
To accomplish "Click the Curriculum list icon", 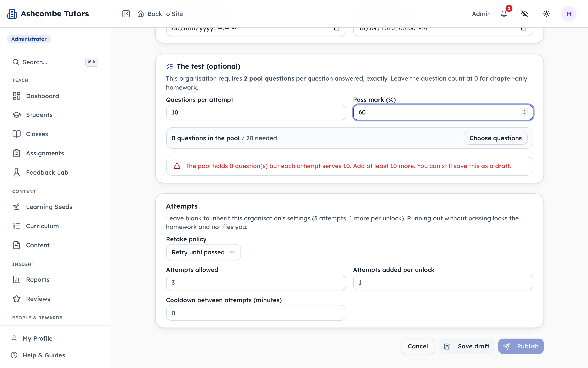I will [x=17, y=226].
